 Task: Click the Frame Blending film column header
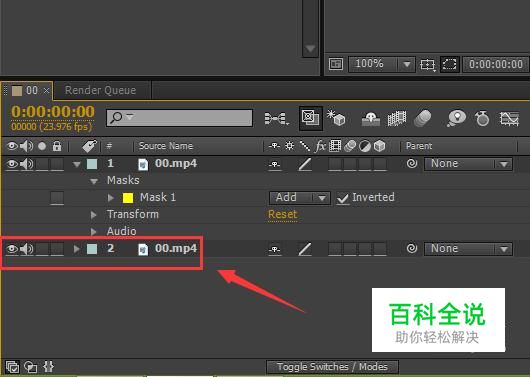[x=335, y=146]
